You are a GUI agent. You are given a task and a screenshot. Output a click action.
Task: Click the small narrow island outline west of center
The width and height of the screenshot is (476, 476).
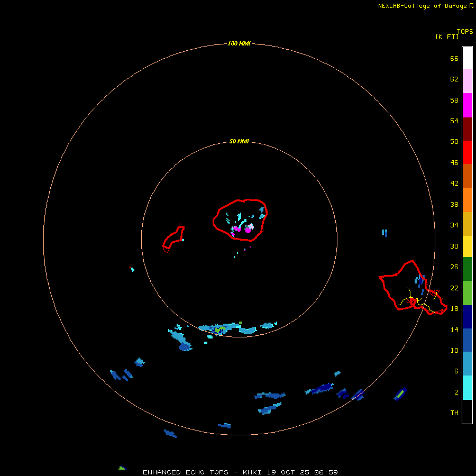coord(173,239)
